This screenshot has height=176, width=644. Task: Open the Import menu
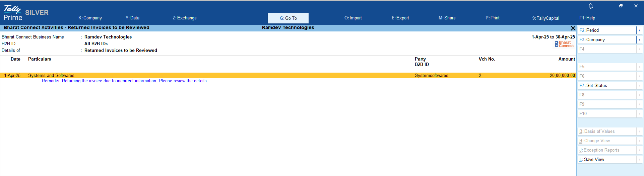click(x=353, y=18)
